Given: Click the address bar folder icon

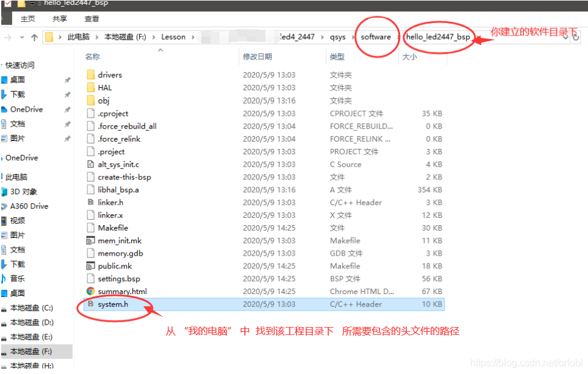Looking at the screenshot, I should (x=49, y=37).
